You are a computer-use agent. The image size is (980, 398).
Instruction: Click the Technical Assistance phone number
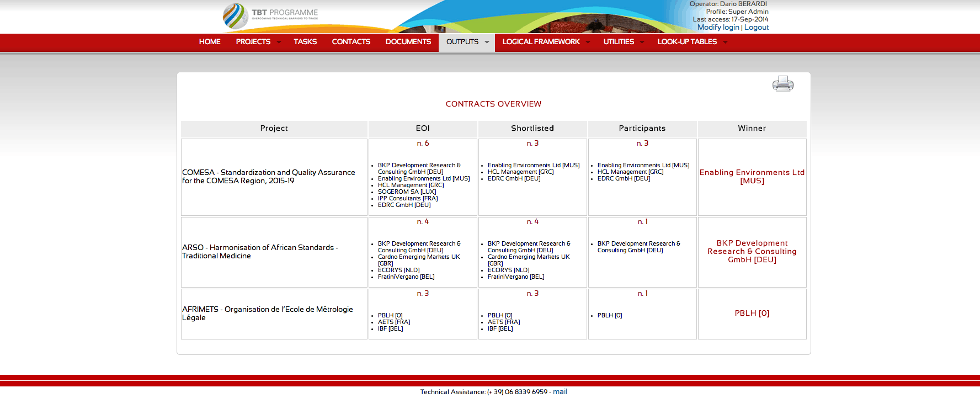(517, 392)
